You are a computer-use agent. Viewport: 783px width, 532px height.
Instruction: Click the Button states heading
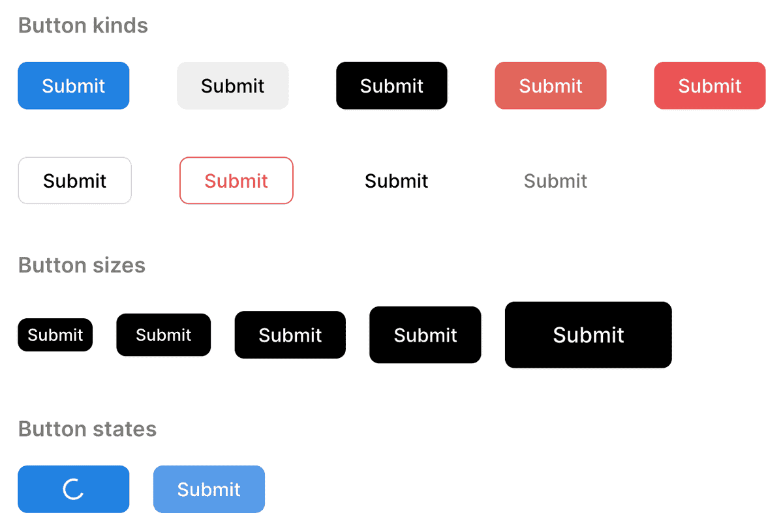[87, 429]
